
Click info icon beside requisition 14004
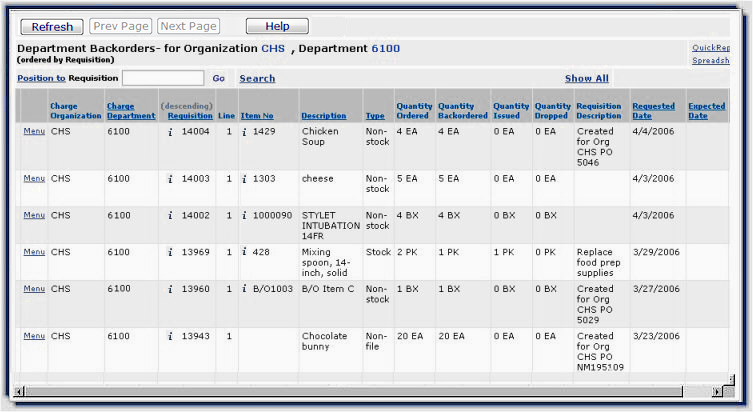click(170, 131)
